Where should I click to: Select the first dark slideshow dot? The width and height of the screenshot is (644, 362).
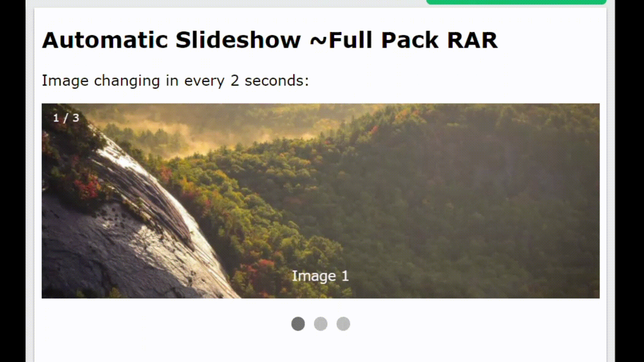pos(298,324)
